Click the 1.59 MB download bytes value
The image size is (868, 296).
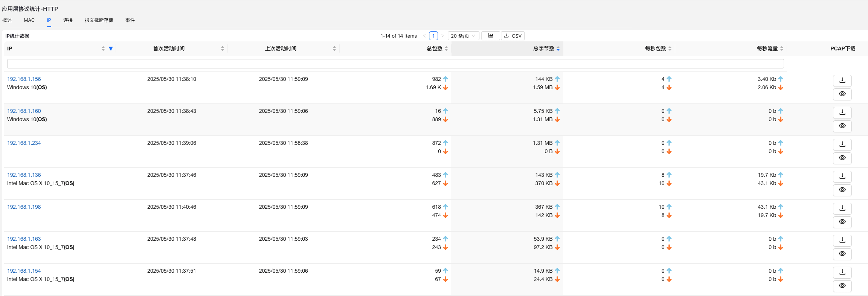[x=543, y=87]
